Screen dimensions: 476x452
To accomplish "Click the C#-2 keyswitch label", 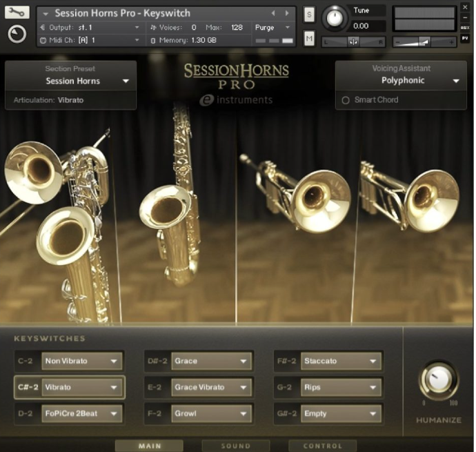I will pyautogui.click(x=28, y=387).
